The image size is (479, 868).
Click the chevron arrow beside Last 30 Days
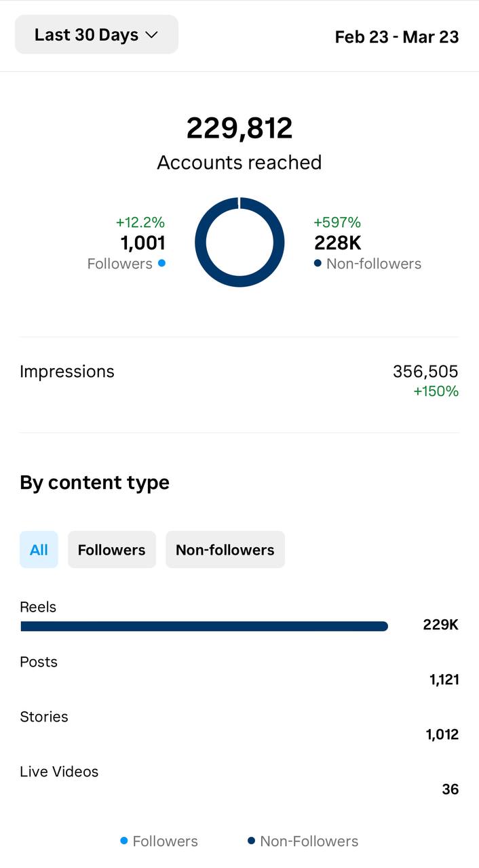point(152,35)
